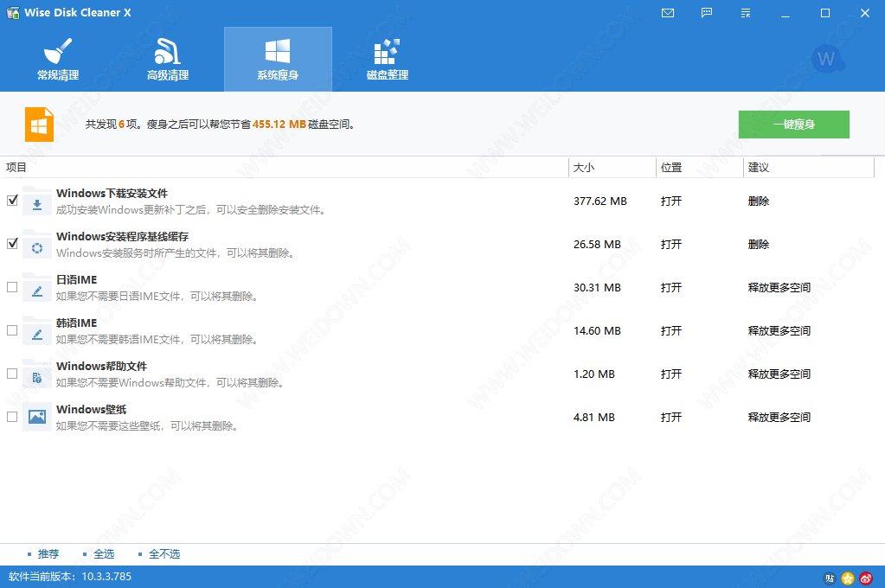Click 释放更多空间 for Windows帮助文件
Screen dimensions: 885x588
(x=779, y=374)
